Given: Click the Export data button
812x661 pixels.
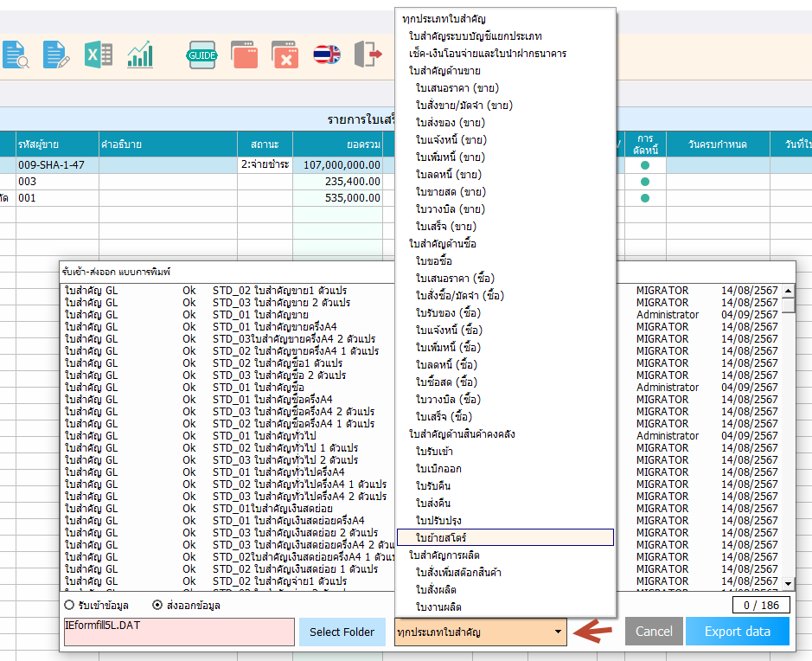Looking at the screenshot, I should tap(737, 632).
